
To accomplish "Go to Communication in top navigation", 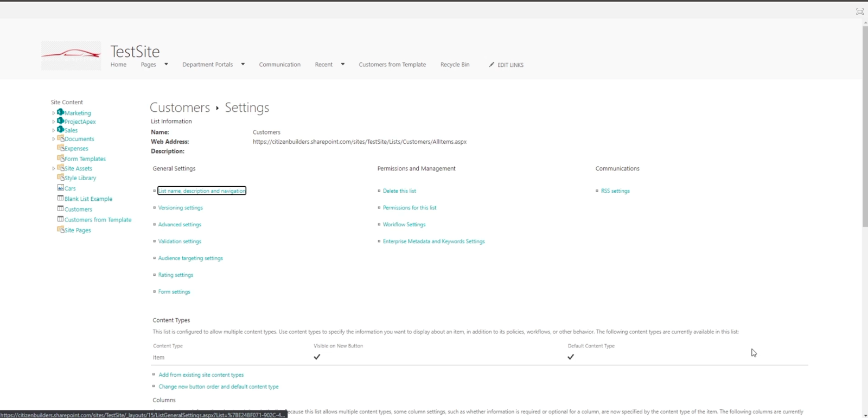I will coord(280,65).
